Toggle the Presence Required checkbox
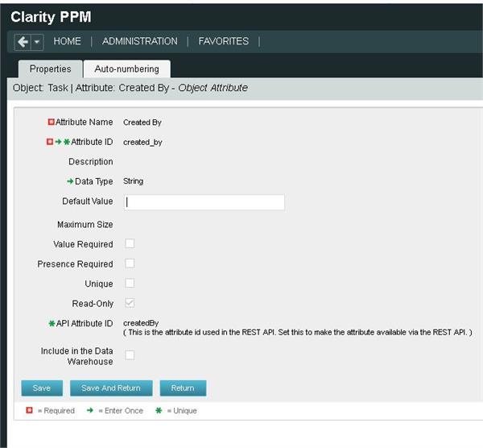This screenshot has height=448, width=483. (x=130, y=263)
